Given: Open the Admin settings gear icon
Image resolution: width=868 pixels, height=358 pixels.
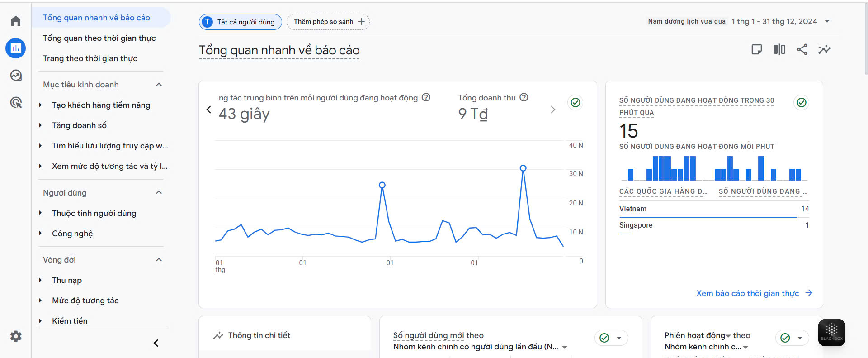Looking at the screenshot, I should [x=16, y=336].
